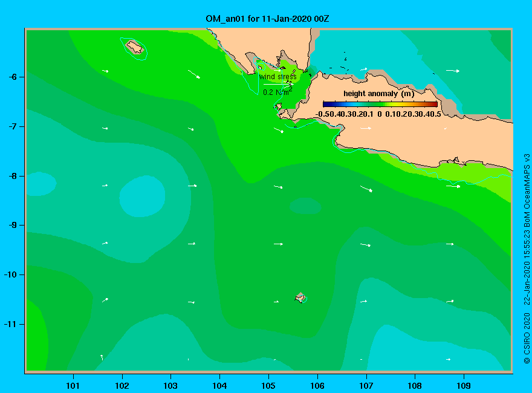This screenshot has width=532, height=393.
Task: Click the 'height anomaly (m)' legend label
Action: tap(378, 94)
